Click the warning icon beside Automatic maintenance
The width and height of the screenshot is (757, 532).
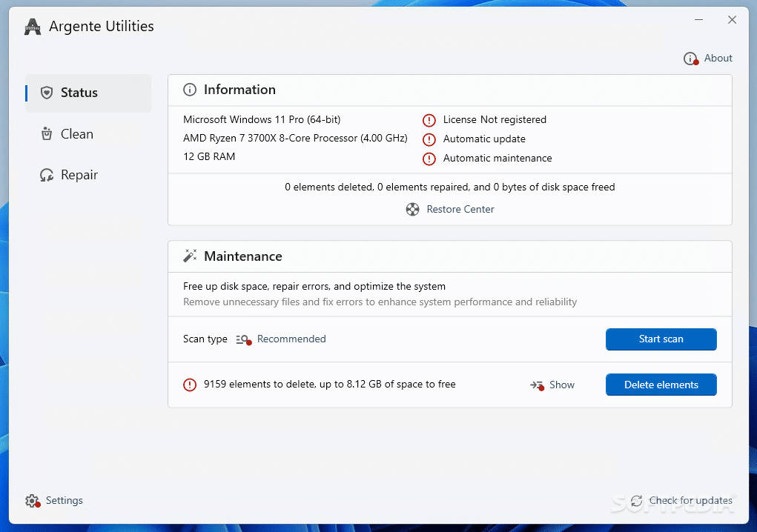[429, 158]
